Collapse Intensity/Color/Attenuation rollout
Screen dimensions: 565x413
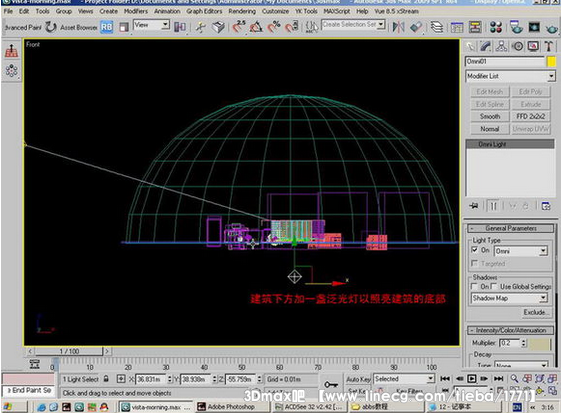pyautogui.click(x=511, y=330)
